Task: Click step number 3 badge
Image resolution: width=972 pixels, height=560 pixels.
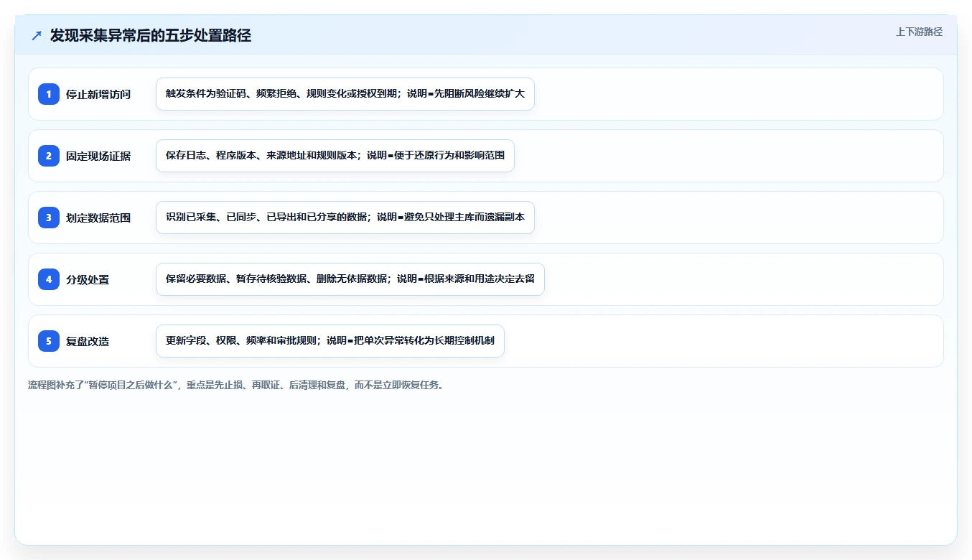Action: 49,218
